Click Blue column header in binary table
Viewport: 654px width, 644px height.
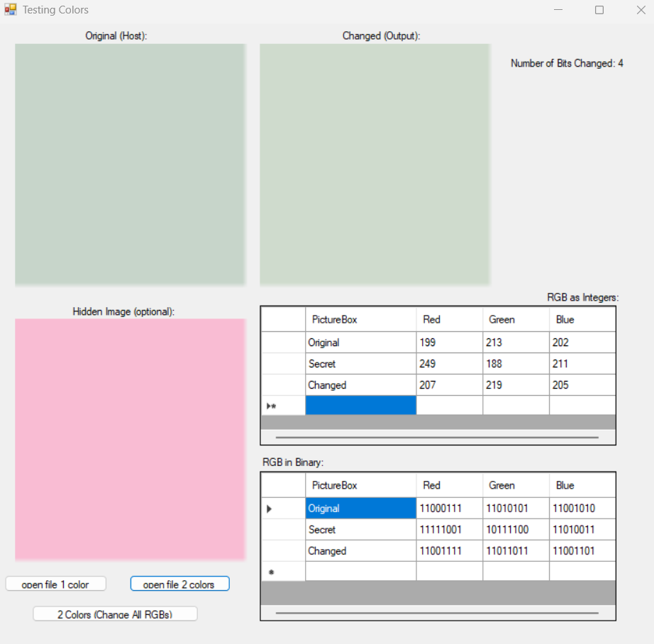(x=582, y=485)
